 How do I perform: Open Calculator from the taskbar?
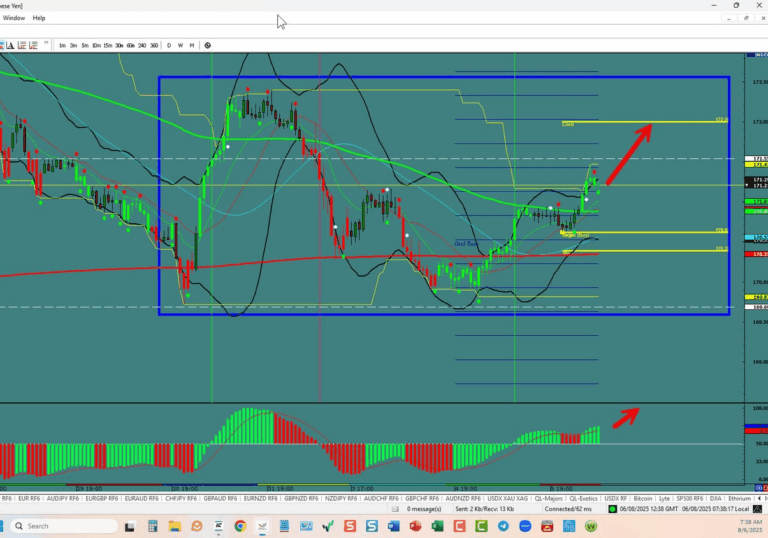pos(153,526)
